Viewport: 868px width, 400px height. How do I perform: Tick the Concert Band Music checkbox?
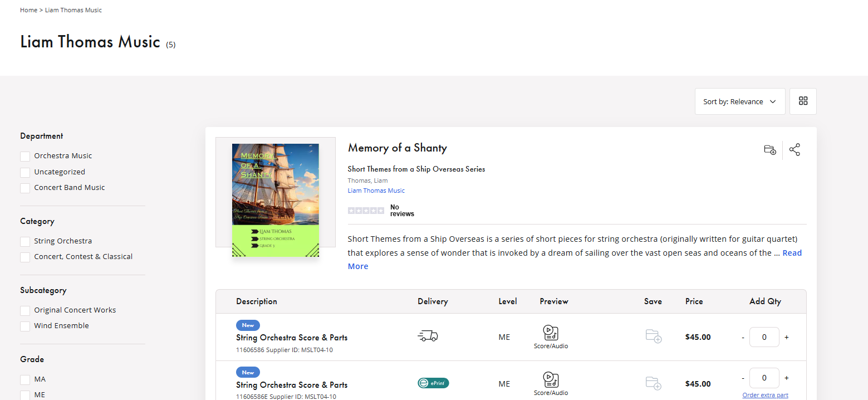pos(25,188)
